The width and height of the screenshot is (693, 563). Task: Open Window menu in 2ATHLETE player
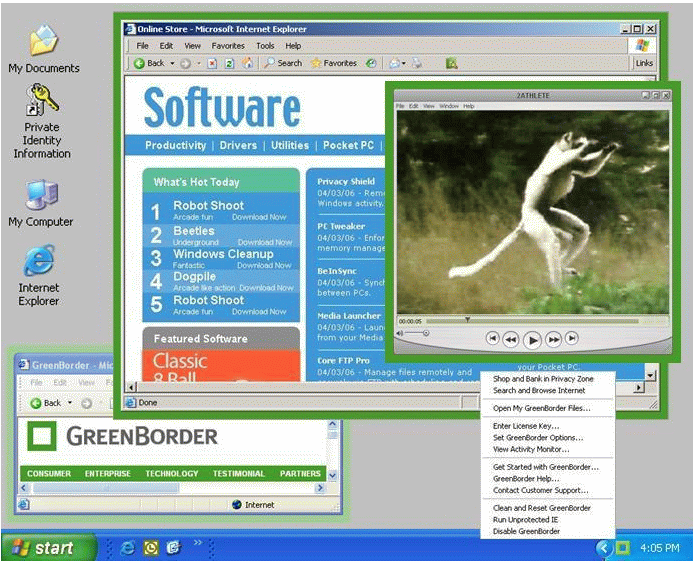[x=449, y=106]
